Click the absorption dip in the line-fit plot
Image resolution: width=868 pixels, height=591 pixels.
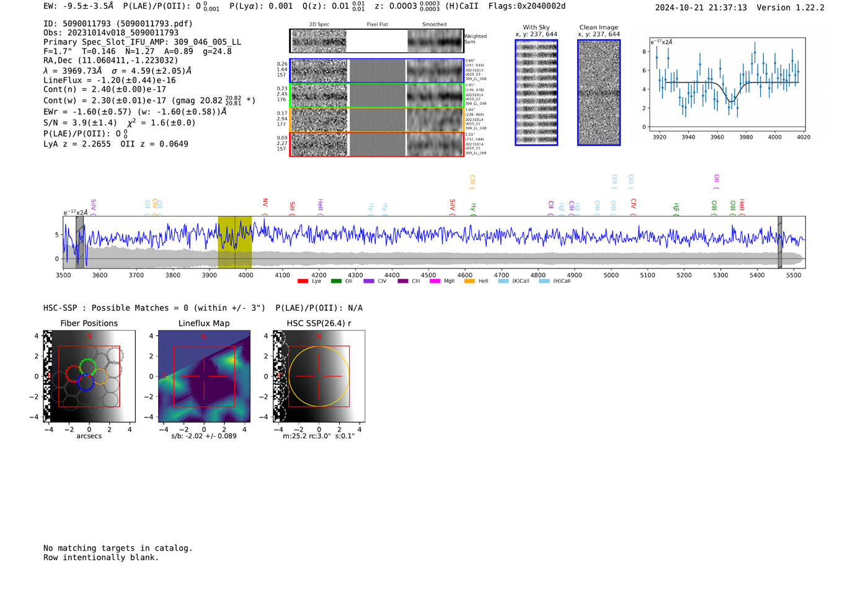click(x=731, y=99)
